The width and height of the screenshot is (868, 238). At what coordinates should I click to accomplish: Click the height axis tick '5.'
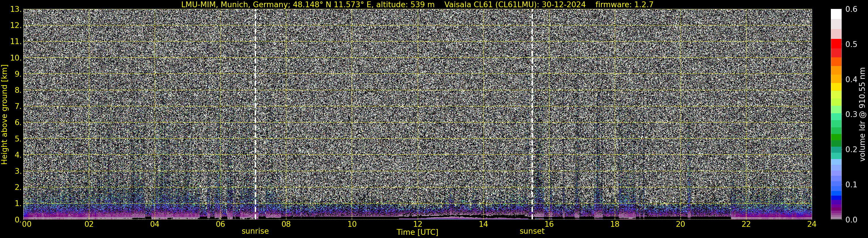[x=18, y=139]
